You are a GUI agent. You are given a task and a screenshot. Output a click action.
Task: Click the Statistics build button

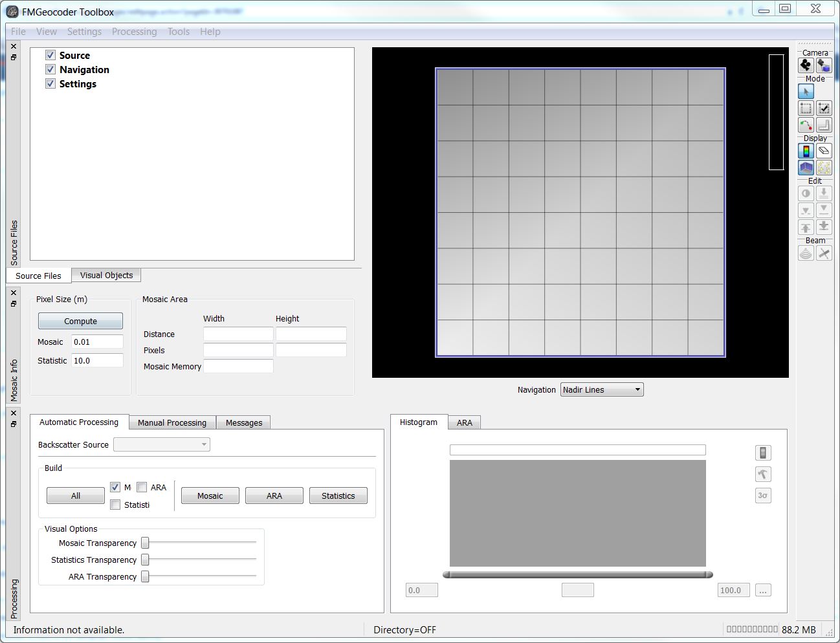click(x=338, y=496)
